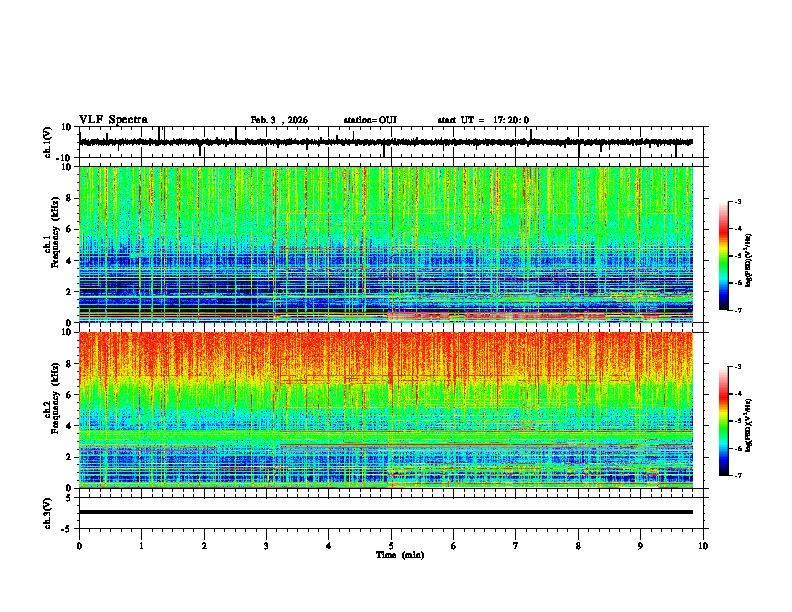Click the log(PSD) label beside ch.2 colorbar
Viewport: 792px width, 612px height.
click(749, 425)
